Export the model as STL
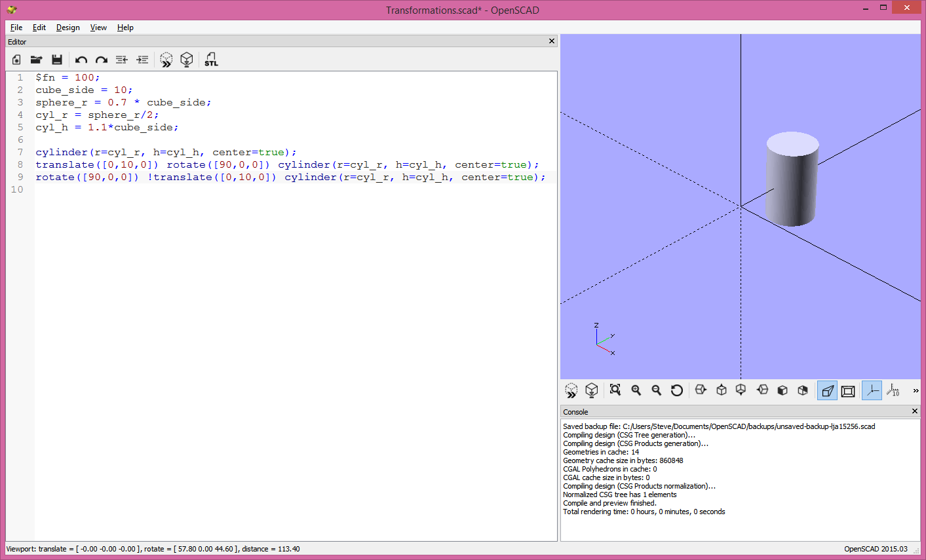Viewport: 926px width, 560px height. [211, 59]
